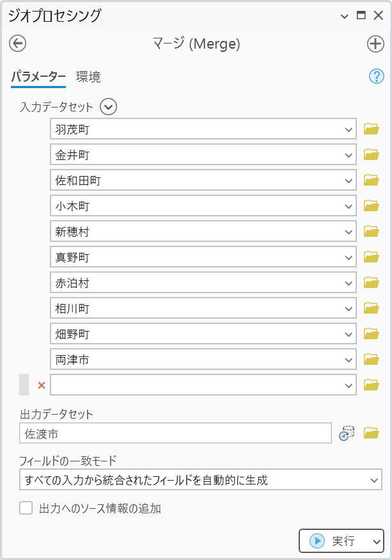This screenshot has height=560, width=392.
Task: Expand the 入力データセット chevron button
Action: [109, 107]
